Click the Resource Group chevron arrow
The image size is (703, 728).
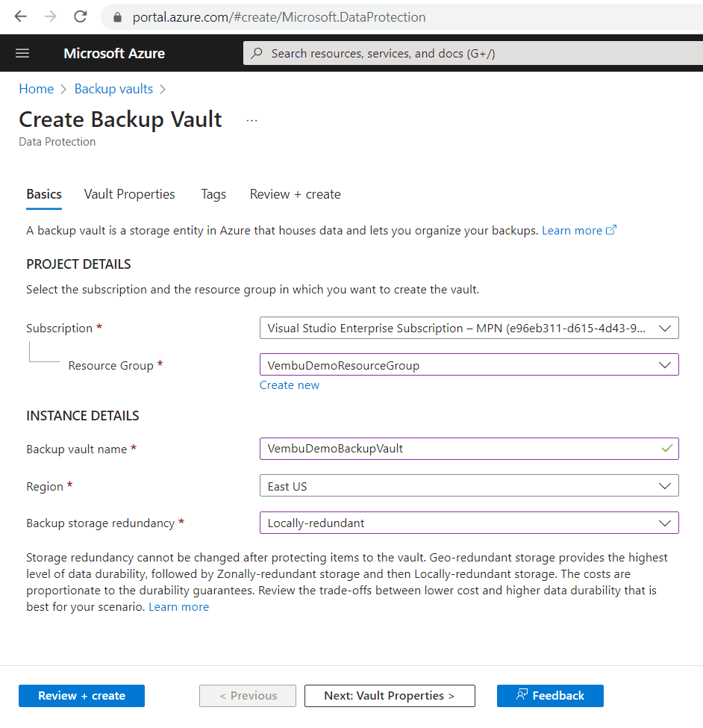(x=664, y=365)
